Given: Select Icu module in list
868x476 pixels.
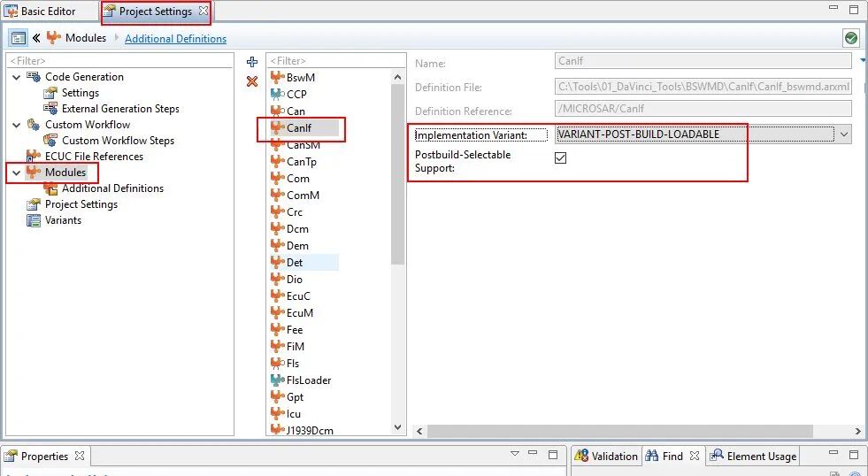Looking at the screenshot, I should point(294,413).
